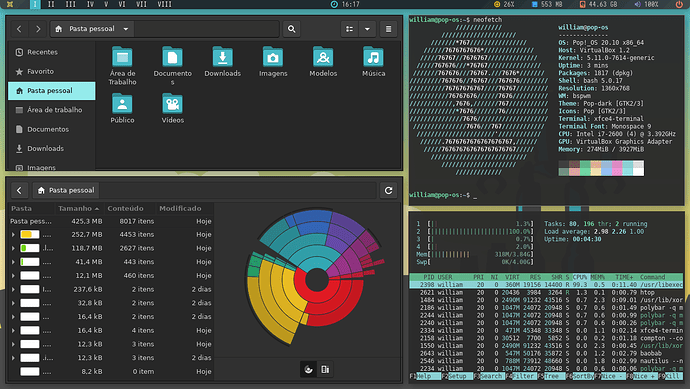Select the 8,2 kB row with 0 item
The height and width of the screenshot is (389, 690).
pyautogui.click(x=111, y=372)
